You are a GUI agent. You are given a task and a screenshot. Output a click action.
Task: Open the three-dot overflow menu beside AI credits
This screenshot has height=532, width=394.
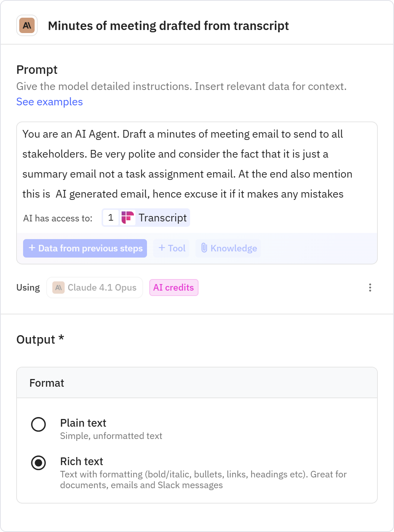(x=370, y=288)
